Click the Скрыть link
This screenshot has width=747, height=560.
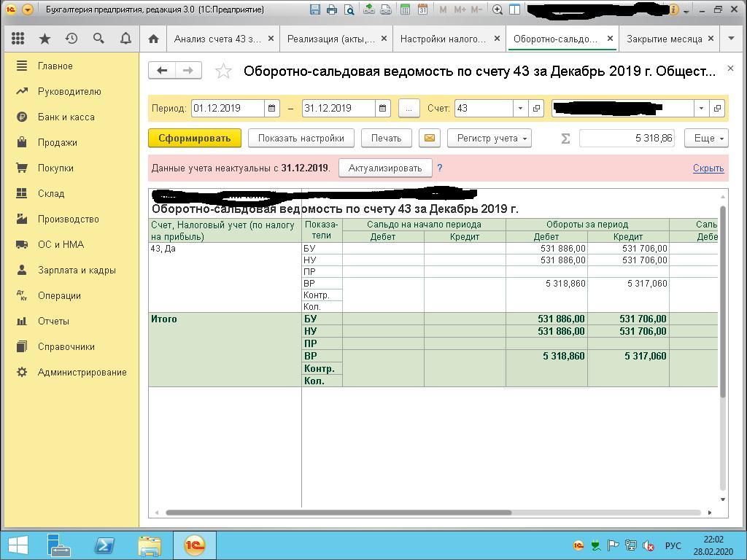pos(708,168)
